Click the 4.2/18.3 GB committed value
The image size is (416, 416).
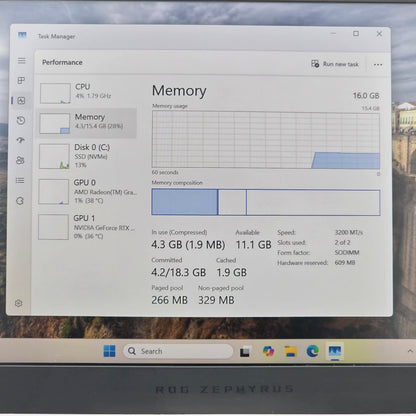(x=178, y=272)
